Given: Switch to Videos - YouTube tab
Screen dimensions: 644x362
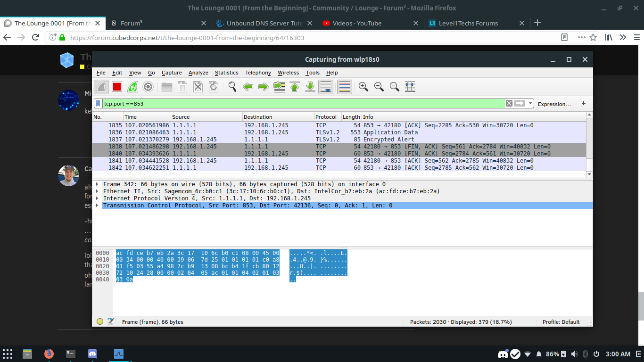Looking at the screenshot, I should [371, 23].
